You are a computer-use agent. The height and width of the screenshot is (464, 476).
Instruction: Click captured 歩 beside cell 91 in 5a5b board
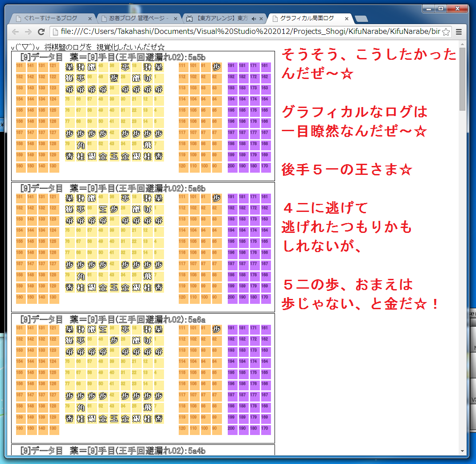(217, 67)
